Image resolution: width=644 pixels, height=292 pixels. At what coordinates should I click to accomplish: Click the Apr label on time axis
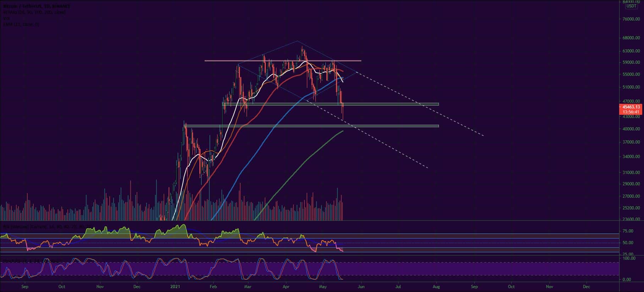click(x=286, y=287)
